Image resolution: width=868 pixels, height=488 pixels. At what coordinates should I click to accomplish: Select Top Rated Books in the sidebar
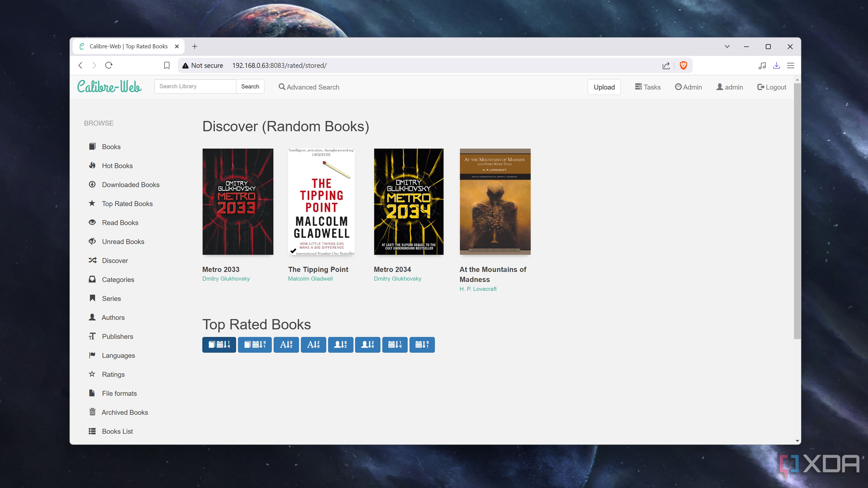127,204
